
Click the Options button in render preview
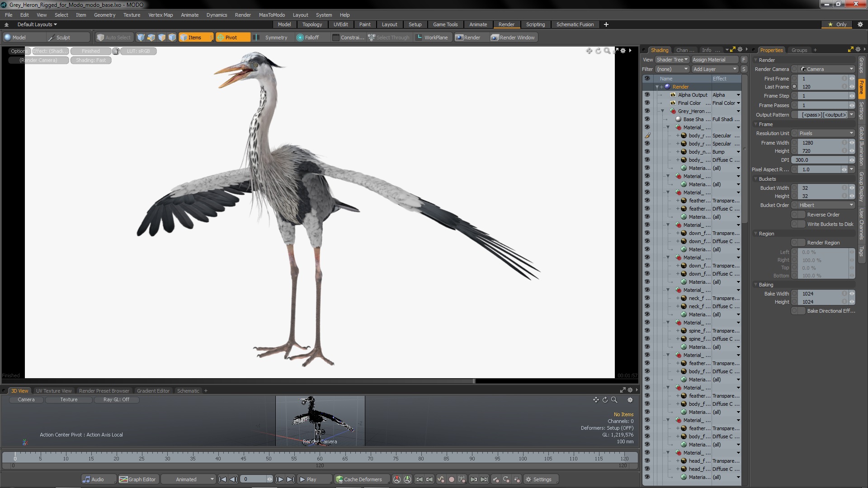(x=19, y=51)
